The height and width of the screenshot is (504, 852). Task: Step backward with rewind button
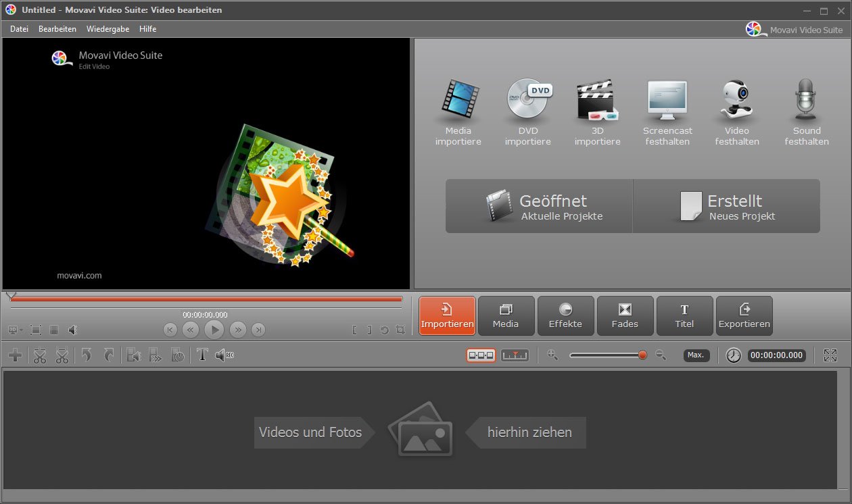[x=191, y=330]
